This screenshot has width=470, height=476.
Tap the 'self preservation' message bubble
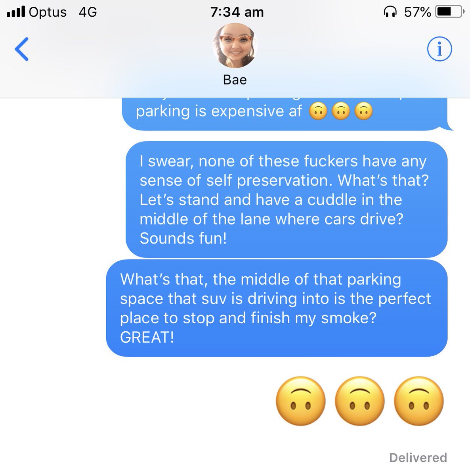click(287, 200)
